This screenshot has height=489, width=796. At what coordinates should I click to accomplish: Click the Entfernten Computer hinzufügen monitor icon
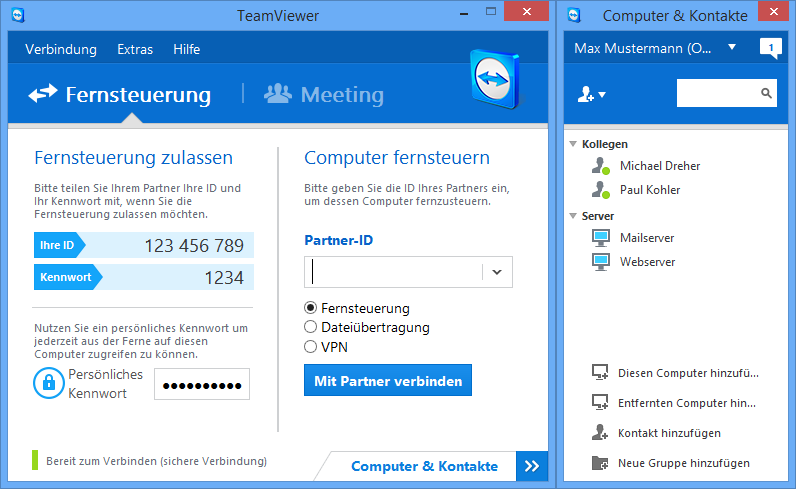click(600, 402)
